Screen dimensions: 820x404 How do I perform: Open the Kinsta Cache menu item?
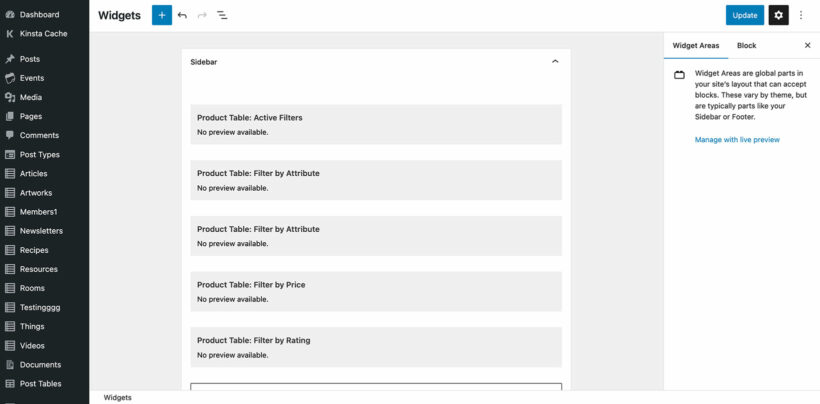pyautogui.click(x=43, y=33)
